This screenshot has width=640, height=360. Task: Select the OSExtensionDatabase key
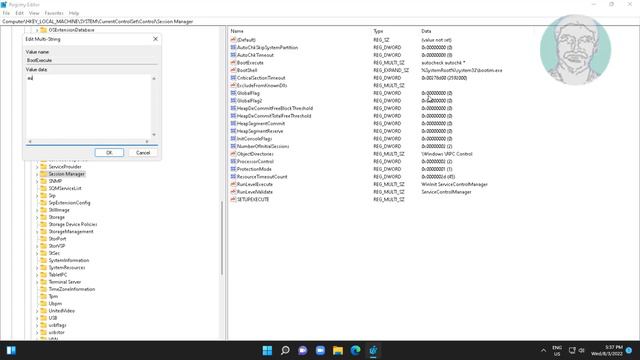(71, 30)
